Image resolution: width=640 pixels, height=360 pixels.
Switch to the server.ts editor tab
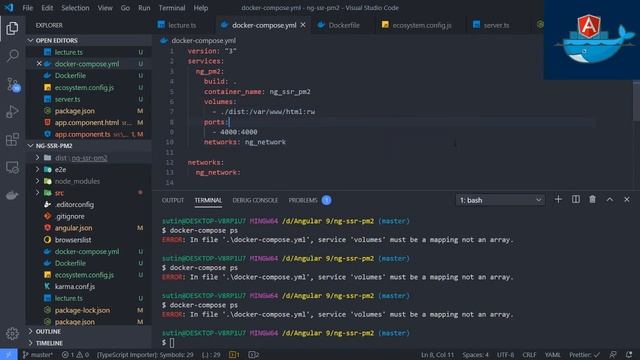click(x=496, y=25)
